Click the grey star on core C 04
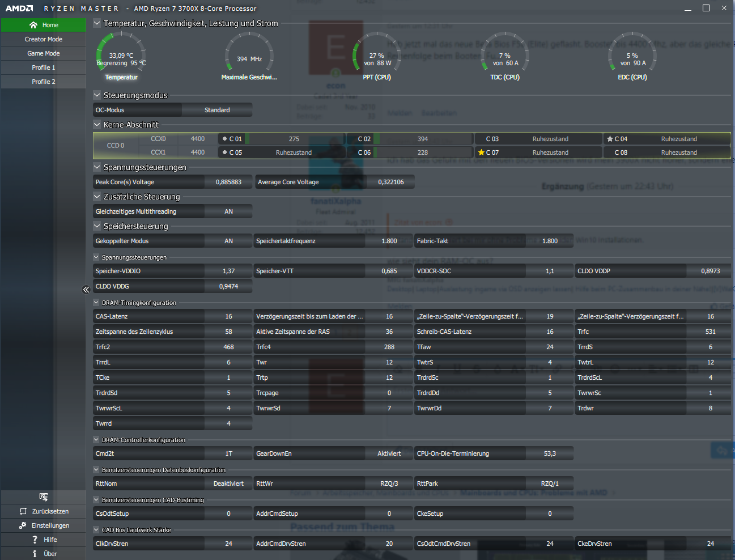The image size is (735, 560). [610, 139]
